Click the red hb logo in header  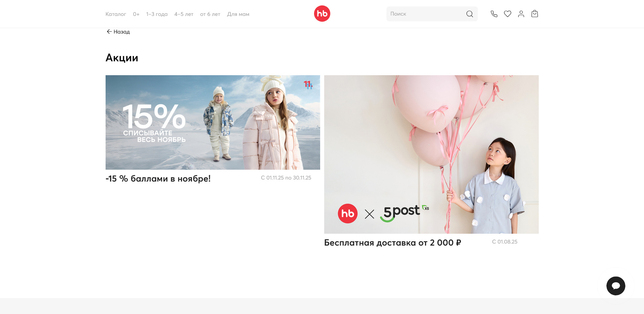pos(322,14)
